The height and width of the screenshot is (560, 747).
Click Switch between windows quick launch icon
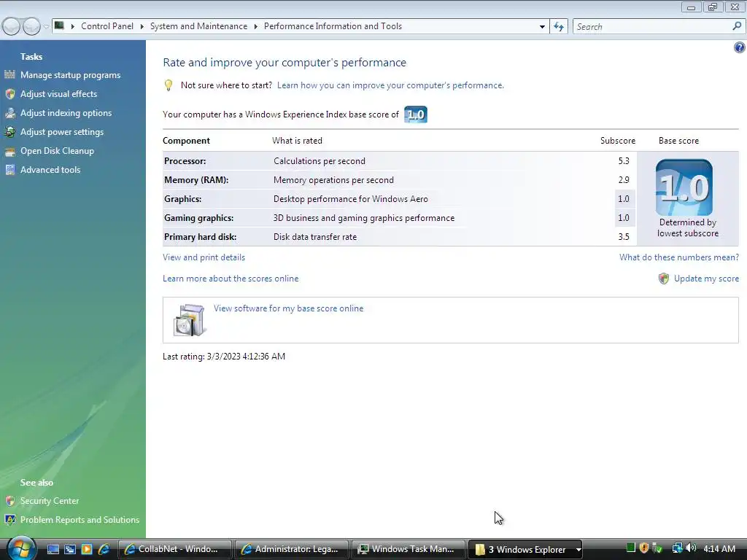(70, 549)
